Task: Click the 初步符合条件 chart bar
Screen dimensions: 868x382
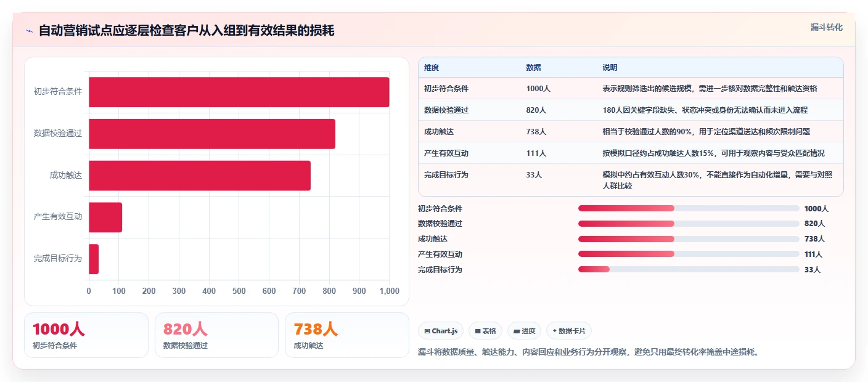Action: point(239,92)
